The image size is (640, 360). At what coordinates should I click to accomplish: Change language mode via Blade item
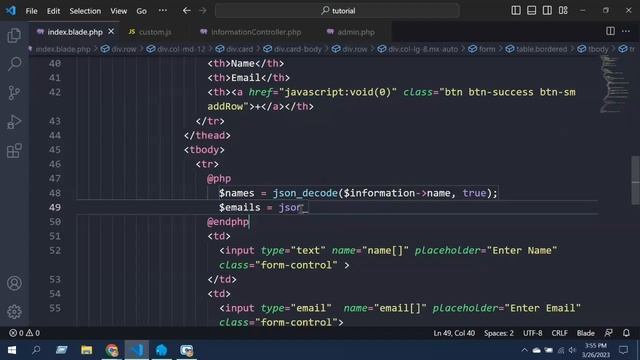point(585,333)
